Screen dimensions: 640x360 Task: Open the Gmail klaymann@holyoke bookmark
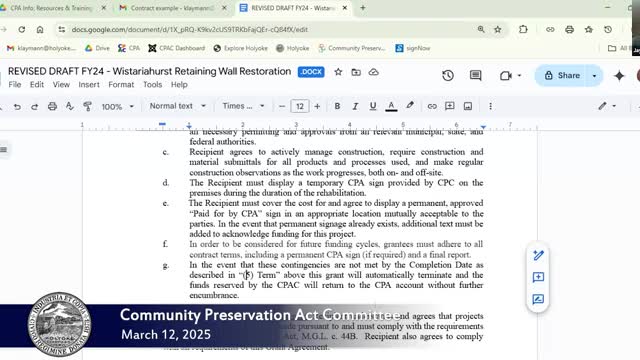click(41, 48)
